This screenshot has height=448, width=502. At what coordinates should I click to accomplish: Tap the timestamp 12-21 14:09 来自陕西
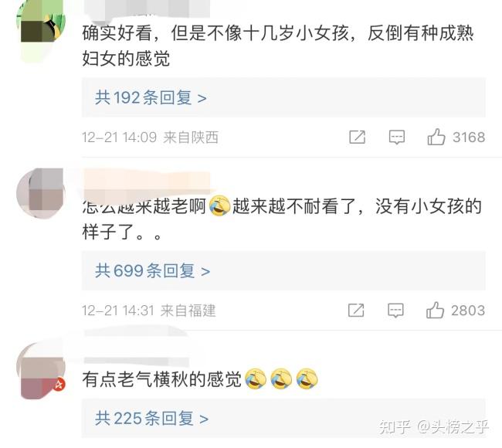tap(150, 137)
